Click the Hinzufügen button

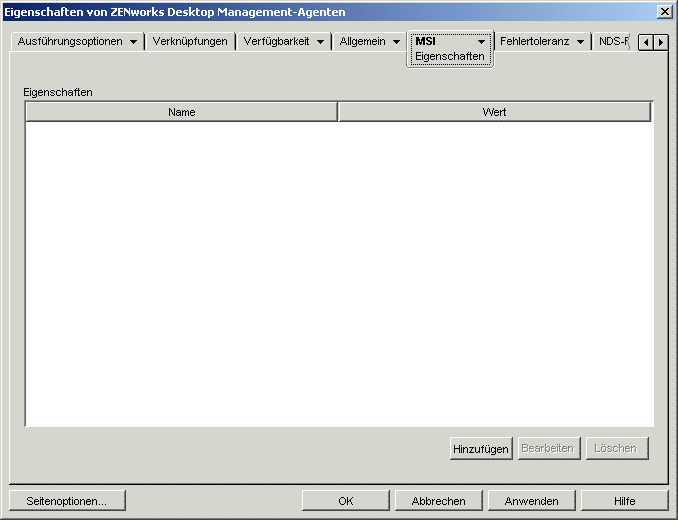click(x=481, y=449)
